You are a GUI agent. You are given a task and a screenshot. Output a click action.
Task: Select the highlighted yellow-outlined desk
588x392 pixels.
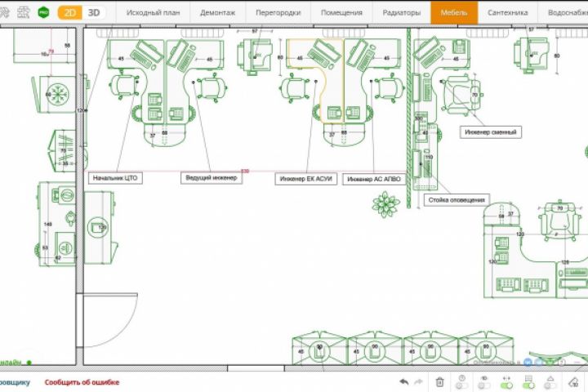coord(315,80)
